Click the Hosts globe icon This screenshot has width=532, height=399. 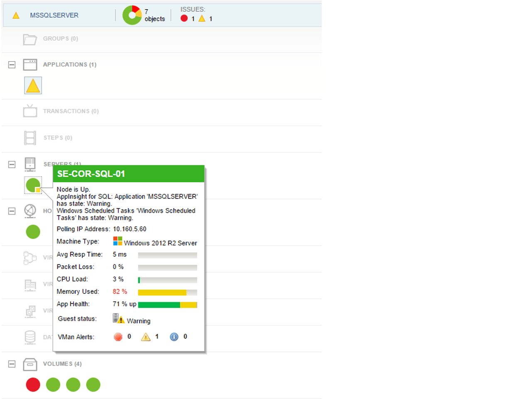tap(30, 211)
